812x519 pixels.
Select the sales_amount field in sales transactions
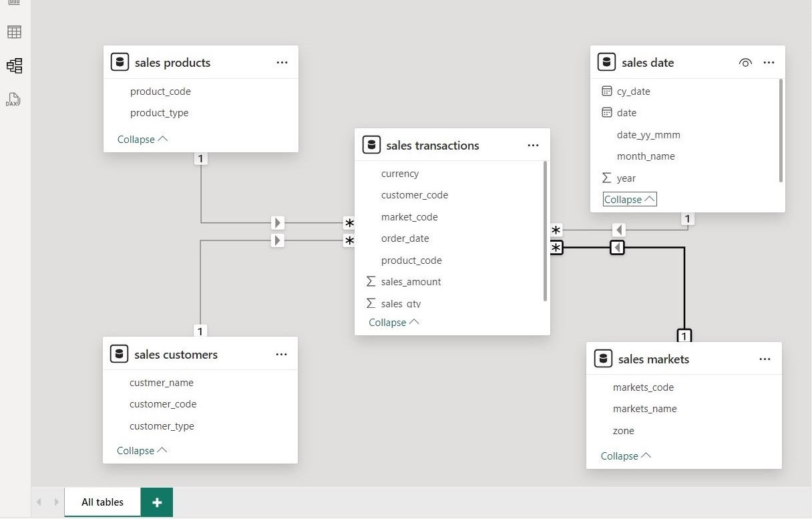411,282
